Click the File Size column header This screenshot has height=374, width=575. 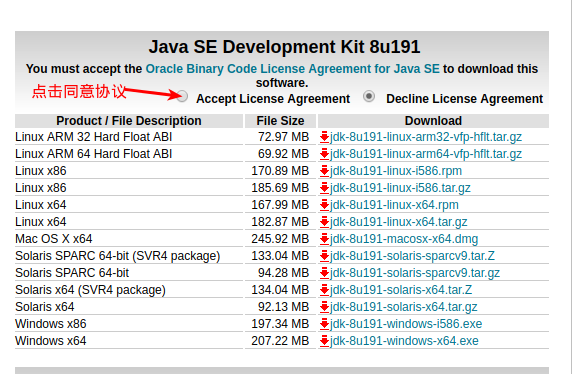(280, 121)
